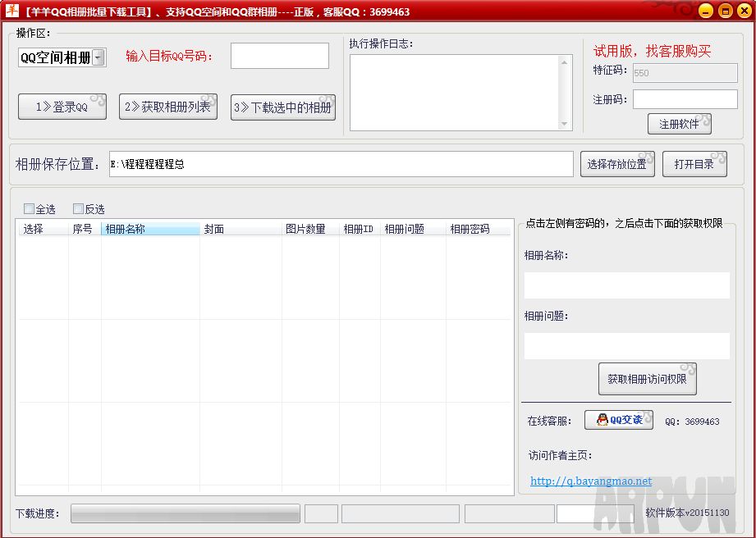Click the right-panel 相册问题 text field

click(627, 346)
